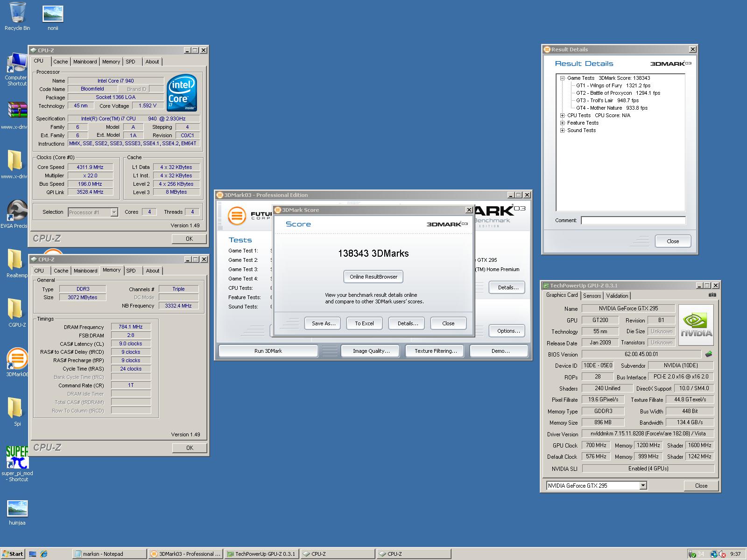
Task: Launch the 3DMark06 desktop shortcut
Action: [17, 362]
